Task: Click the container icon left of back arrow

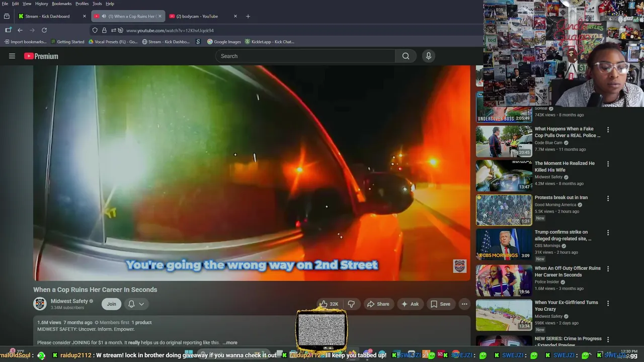Action: point(8,30)
